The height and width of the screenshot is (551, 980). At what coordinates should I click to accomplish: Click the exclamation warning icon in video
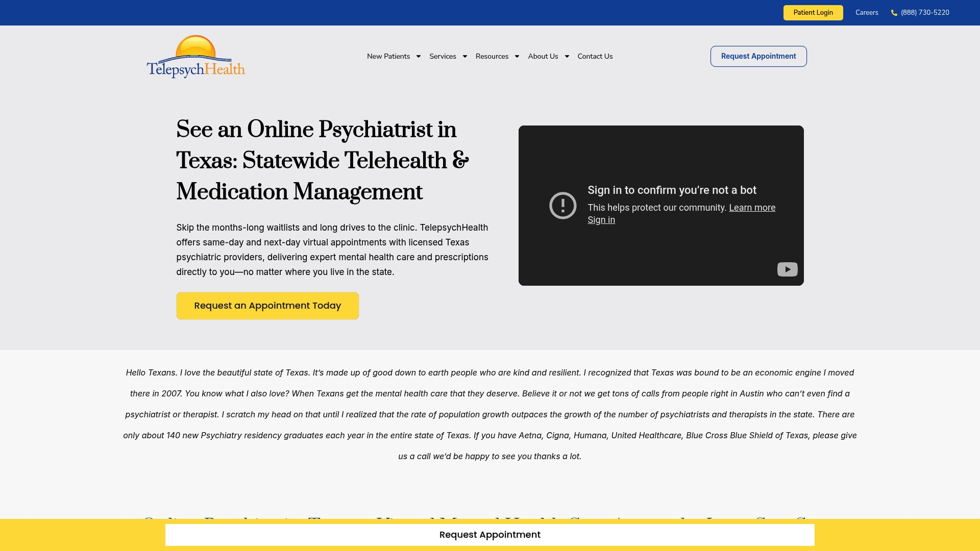(x=562, y=206)
